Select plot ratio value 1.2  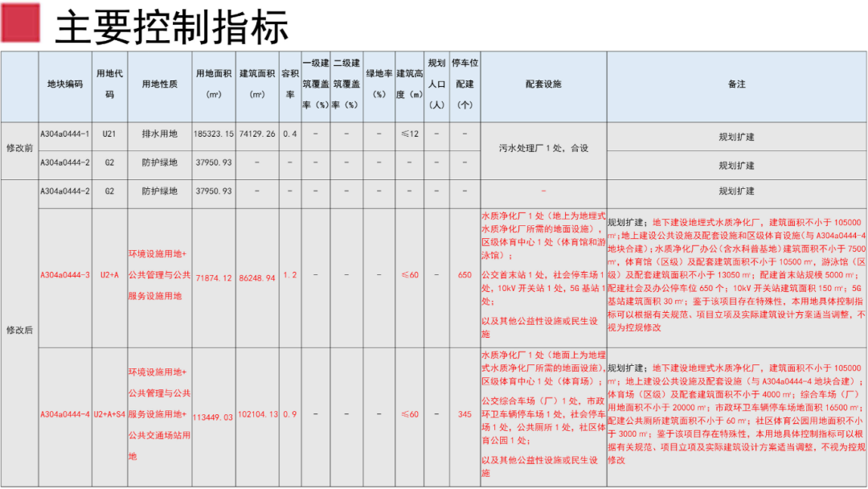290,275
